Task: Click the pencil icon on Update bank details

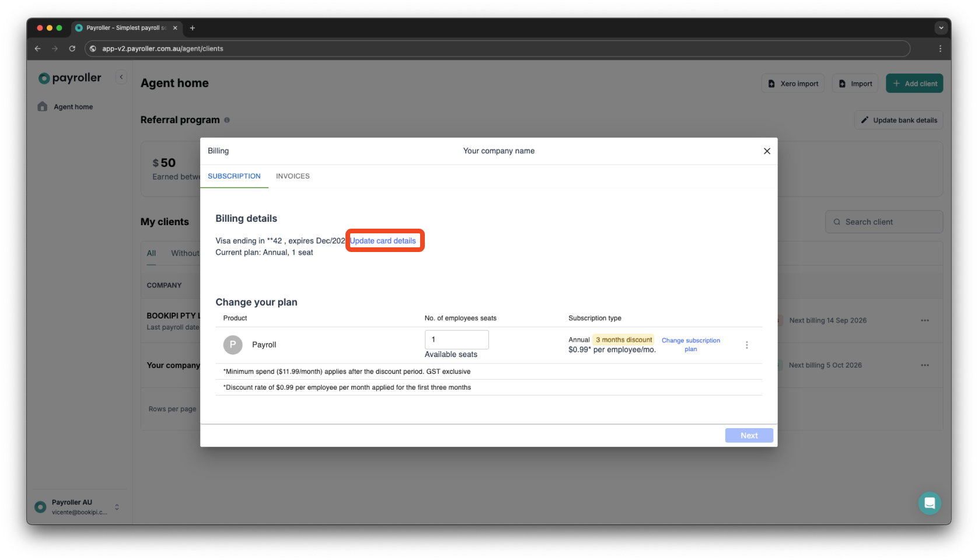Action: [865, 120]
